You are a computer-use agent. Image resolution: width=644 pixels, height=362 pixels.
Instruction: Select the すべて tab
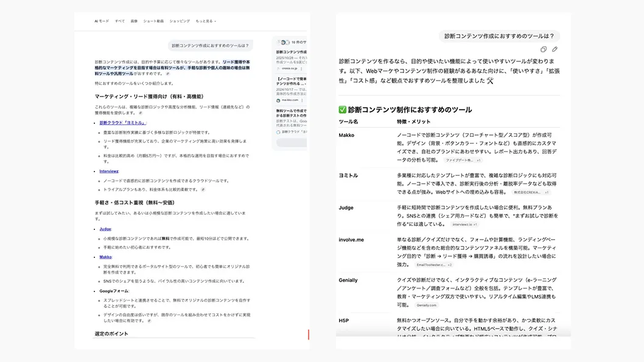(x=120, y=21)
